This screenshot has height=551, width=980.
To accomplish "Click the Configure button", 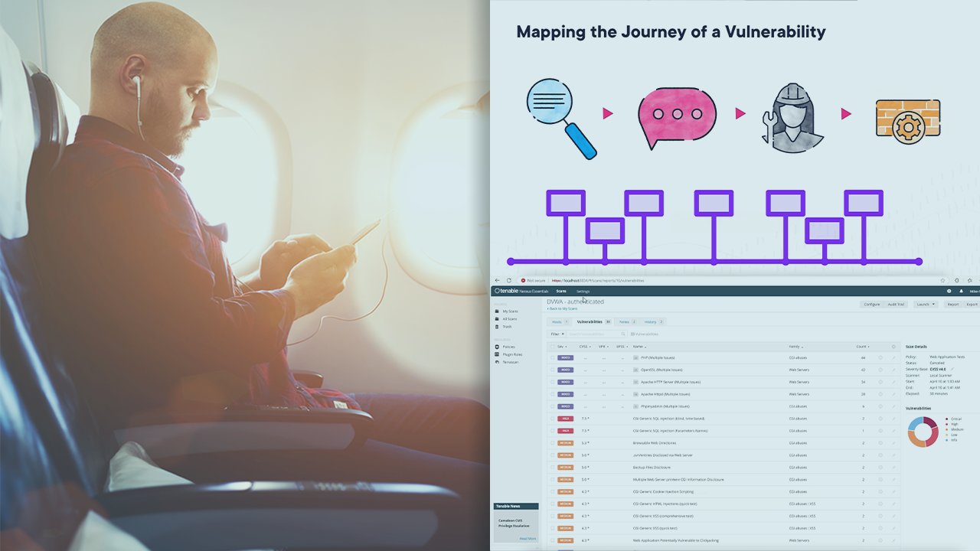I will tap(872, 305).
